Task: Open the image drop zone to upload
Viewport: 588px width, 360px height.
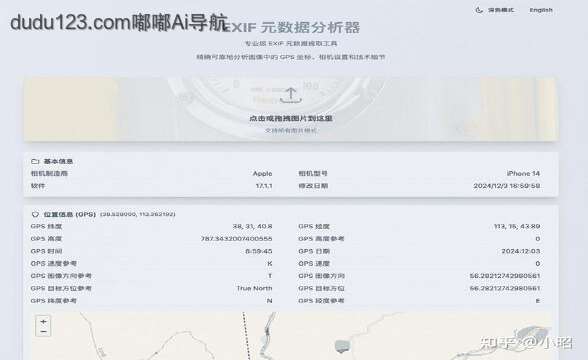Action: coord(291,110)
